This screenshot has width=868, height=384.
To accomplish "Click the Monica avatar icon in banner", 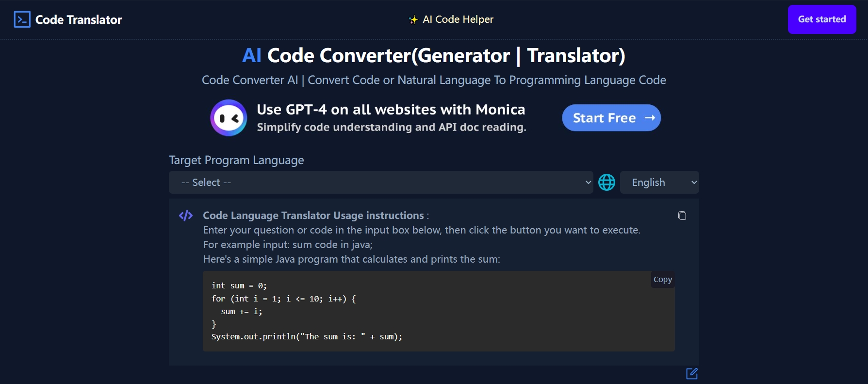I will [229, 118].
